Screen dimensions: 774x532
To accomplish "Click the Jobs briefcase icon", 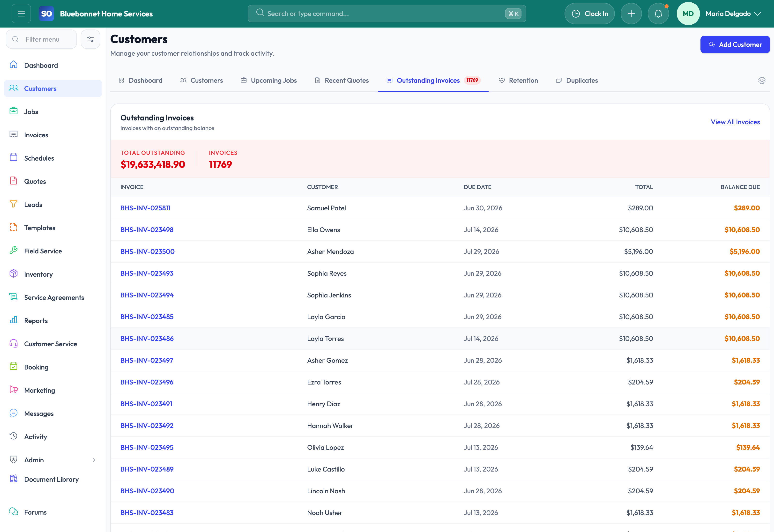I will click(13, 111).
